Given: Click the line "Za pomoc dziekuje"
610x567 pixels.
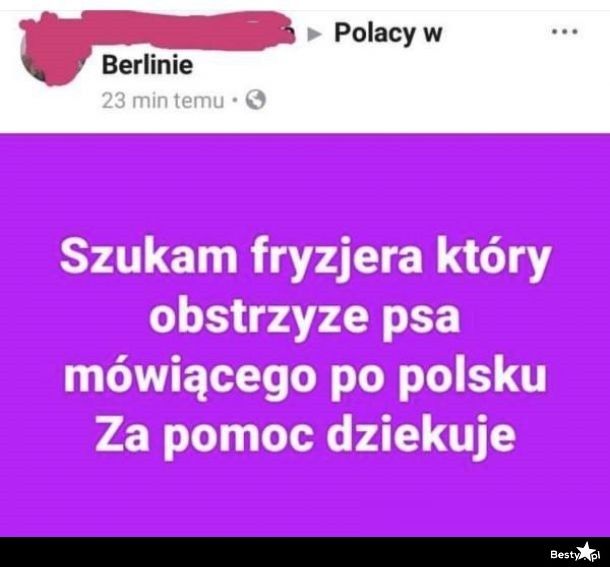Looking at the screenshot, I should click(x=305, y=435).
